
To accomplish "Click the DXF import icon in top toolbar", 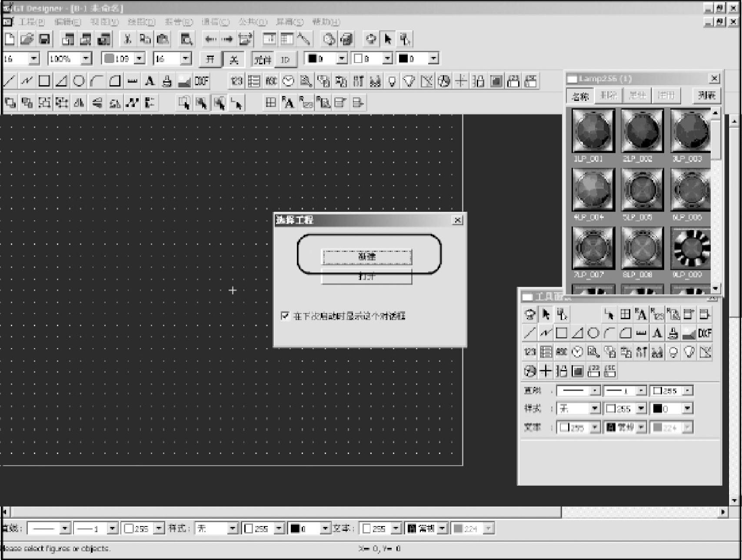I will (201, 81).
